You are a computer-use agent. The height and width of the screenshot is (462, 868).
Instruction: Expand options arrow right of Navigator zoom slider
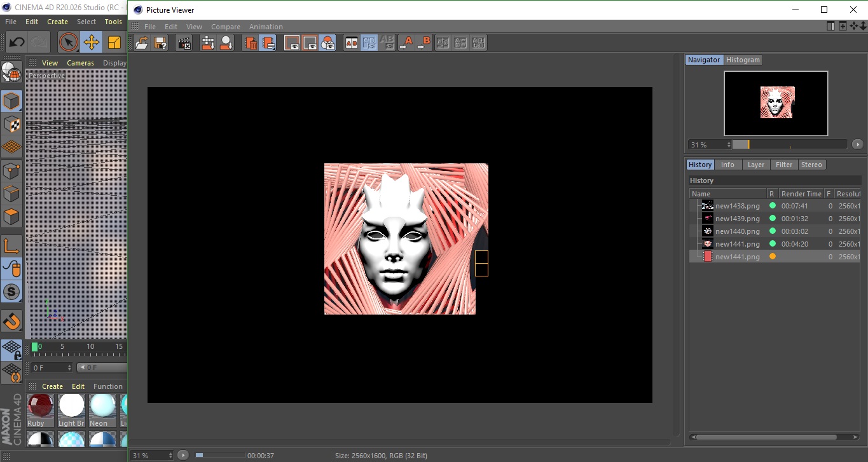pos(857,145)
